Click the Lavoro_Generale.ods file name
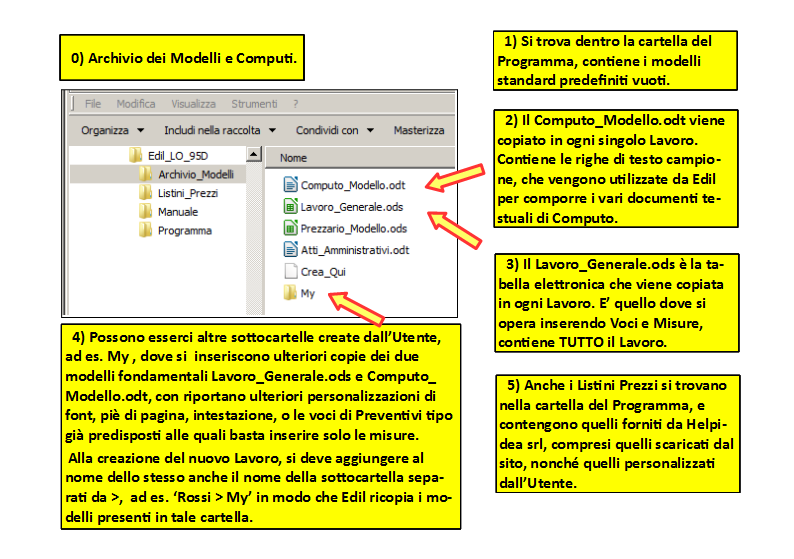This screenshot has height=559, width=794. click(352, 207)
